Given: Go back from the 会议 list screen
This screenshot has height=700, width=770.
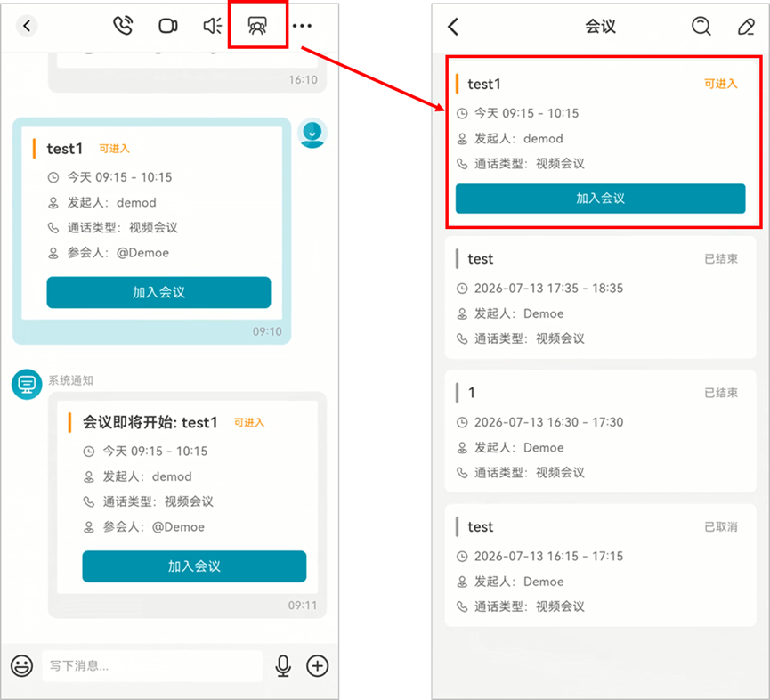Looking at the screenshot, I should click(x=453, y=27).
